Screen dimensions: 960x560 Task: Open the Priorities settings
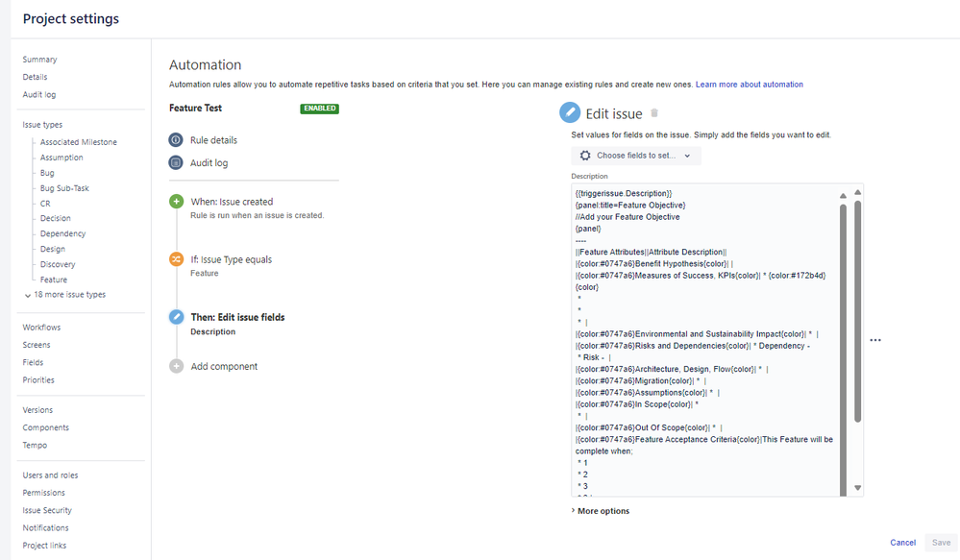[38, 380]
